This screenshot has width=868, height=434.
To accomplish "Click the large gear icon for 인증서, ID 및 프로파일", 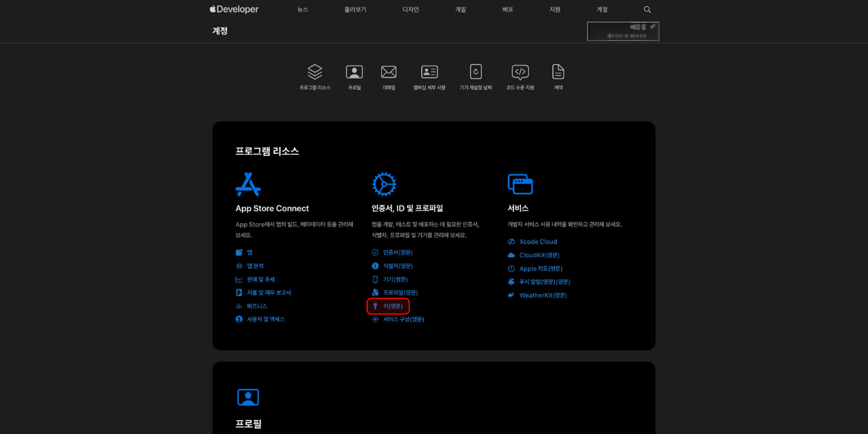I will point(384,184).
